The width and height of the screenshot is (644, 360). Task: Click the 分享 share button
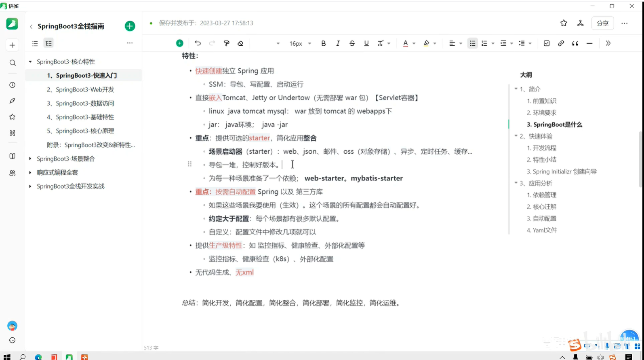click(602, 23)
